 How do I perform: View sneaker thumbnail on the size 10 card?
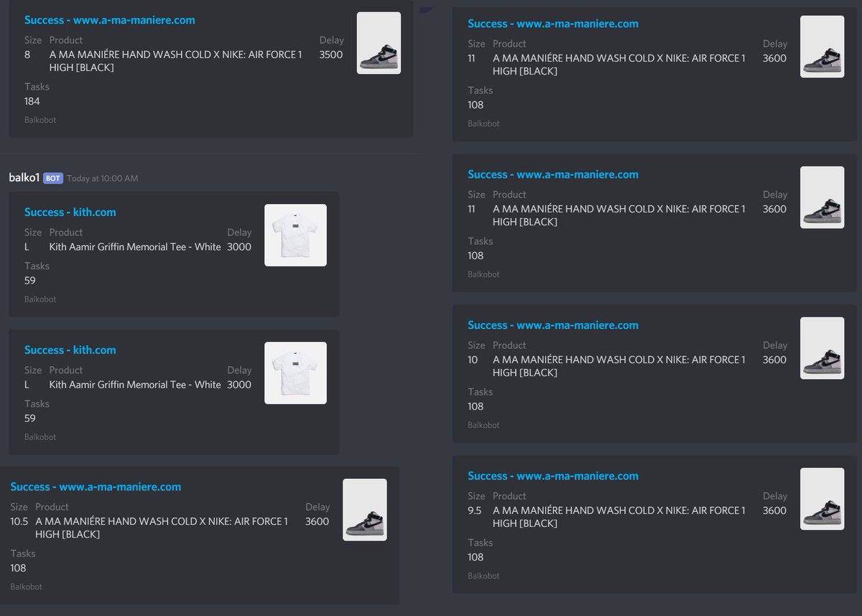pyautogui.click(x=822, y=348)
